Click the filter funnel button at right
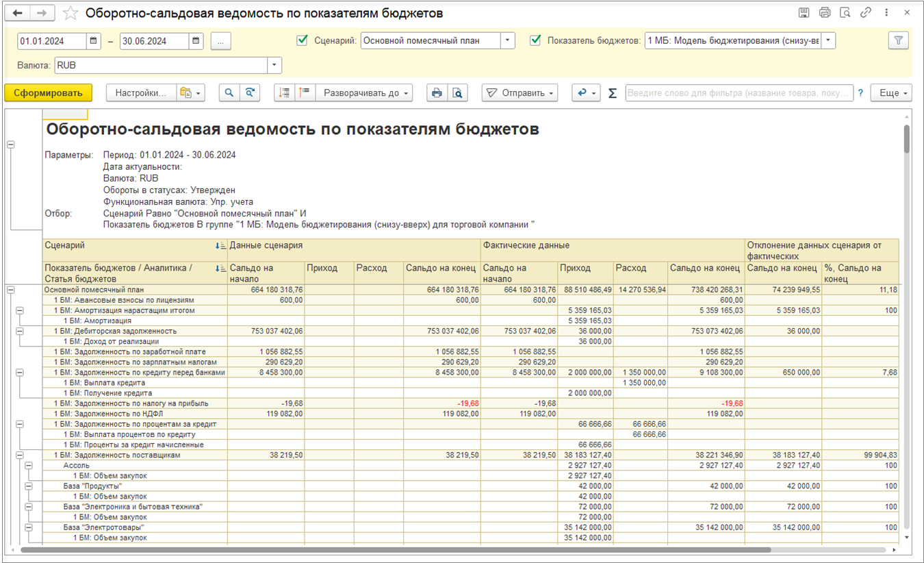Viewport: 924px width, 563px height. pos(898,41)
